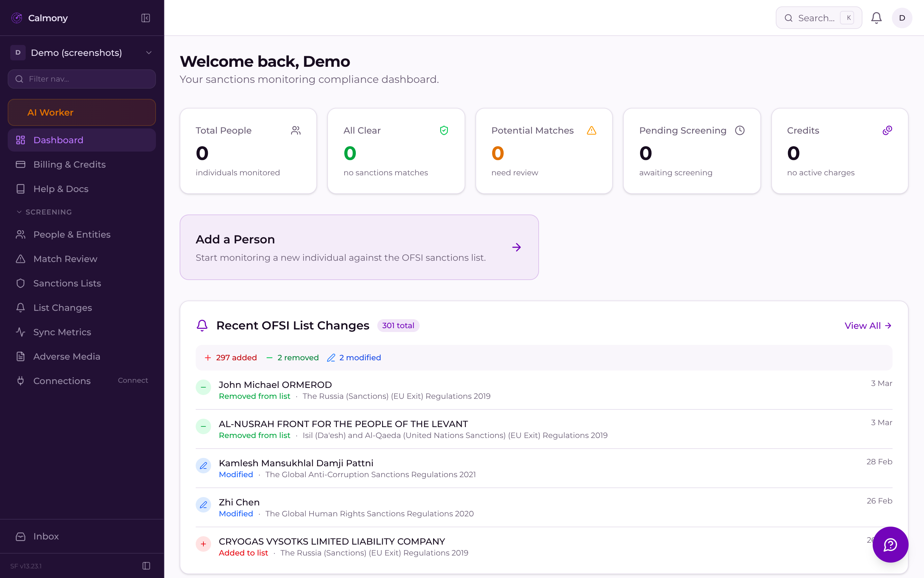View Sync Metrics
This screenshot has height=578, width=924.
coord(82,332)
